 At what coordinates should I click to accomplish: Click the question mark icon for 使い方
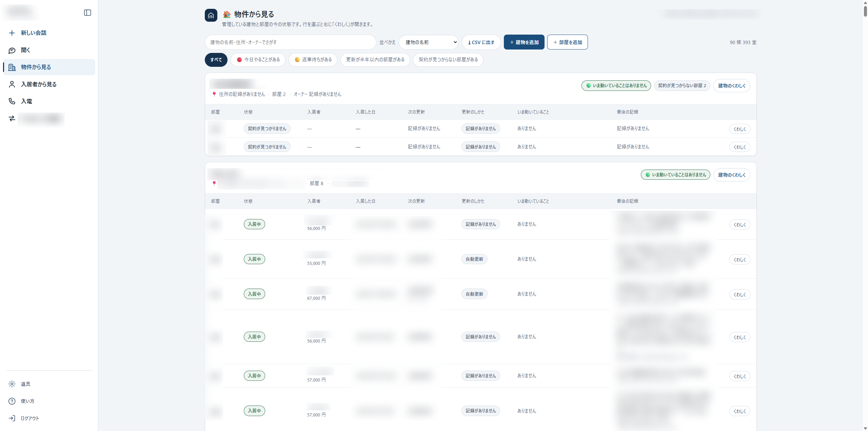pyautogui.click(x=12, y=401)
